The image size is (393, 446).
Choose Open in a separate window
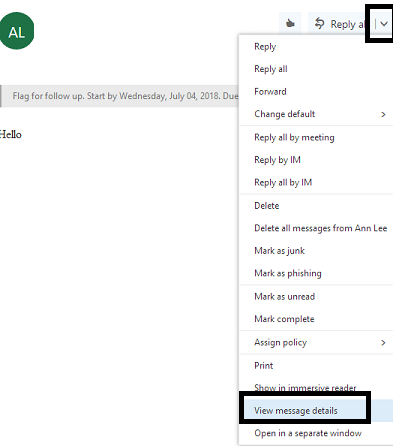click(x=316, y=433)
